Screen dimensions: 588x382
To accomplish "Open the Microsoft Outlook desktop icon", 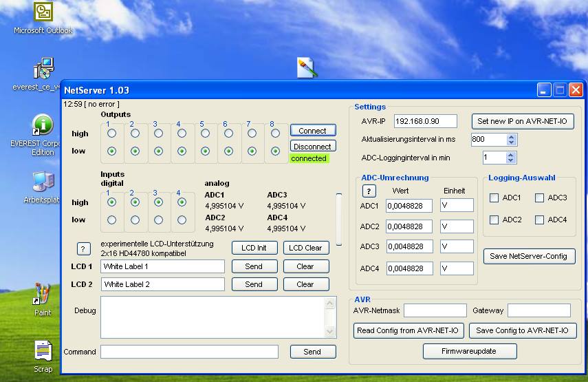I will pos(43,12).
